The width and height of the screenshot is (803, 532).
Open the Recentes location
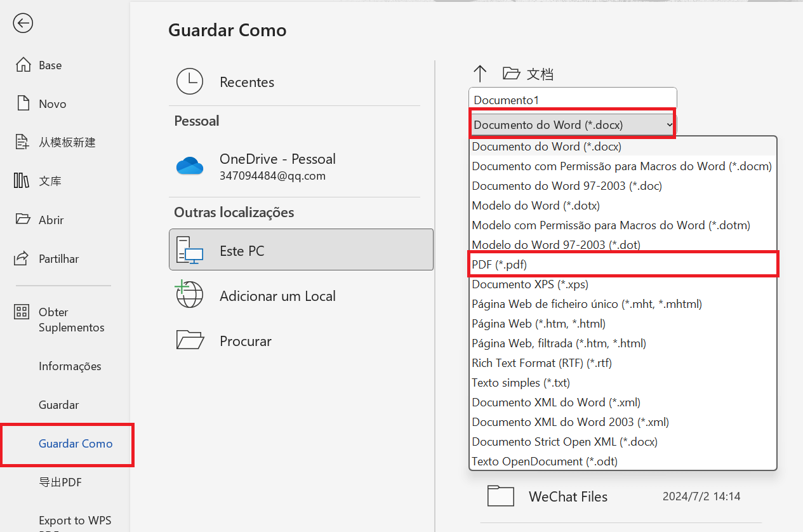(x=295, y=82)
